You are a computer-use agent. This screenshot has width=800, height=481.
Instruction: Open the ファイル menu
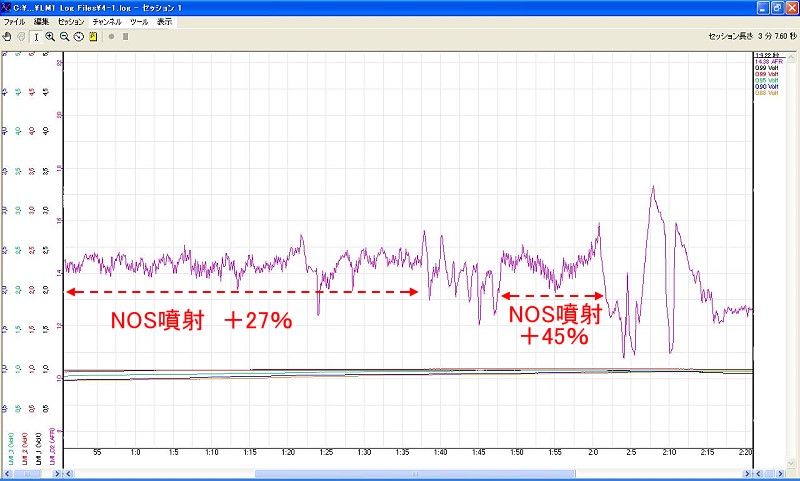14,22
